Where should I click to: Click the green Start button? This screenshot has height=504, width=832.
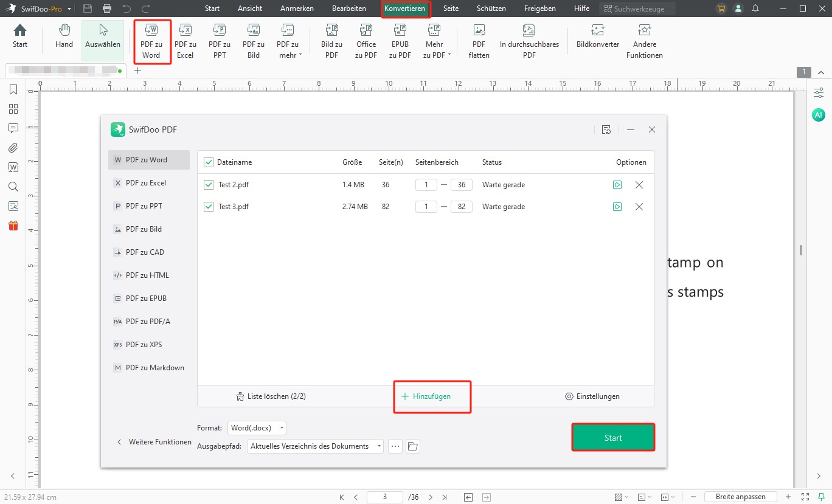(613, 438)
